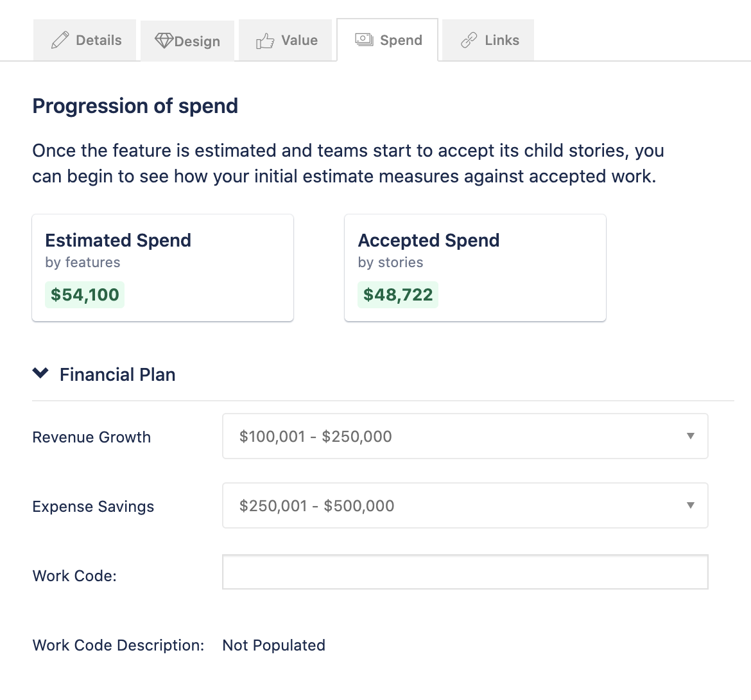Image resolution: width=751 pixels, height=700 pixels.
Task: Collapse the Financial Plan section chevron
Action: [x=40, y=373]
